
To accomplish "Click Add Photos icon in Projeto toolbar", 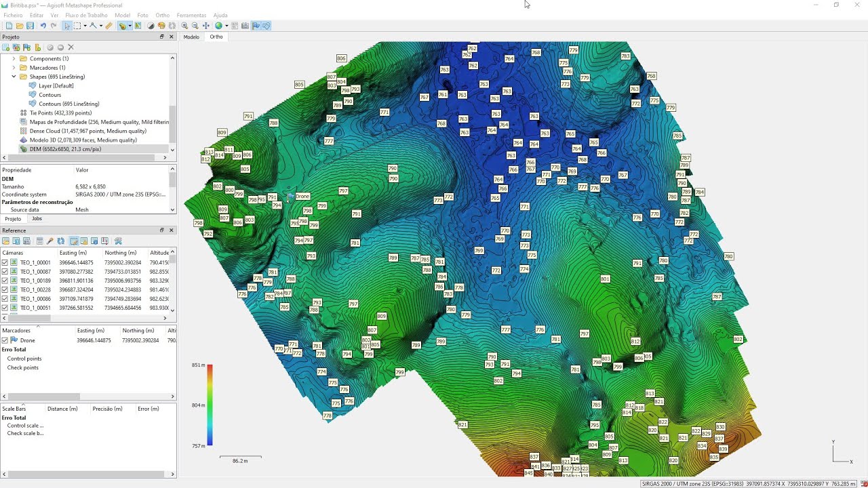I will tap(16, 47).
